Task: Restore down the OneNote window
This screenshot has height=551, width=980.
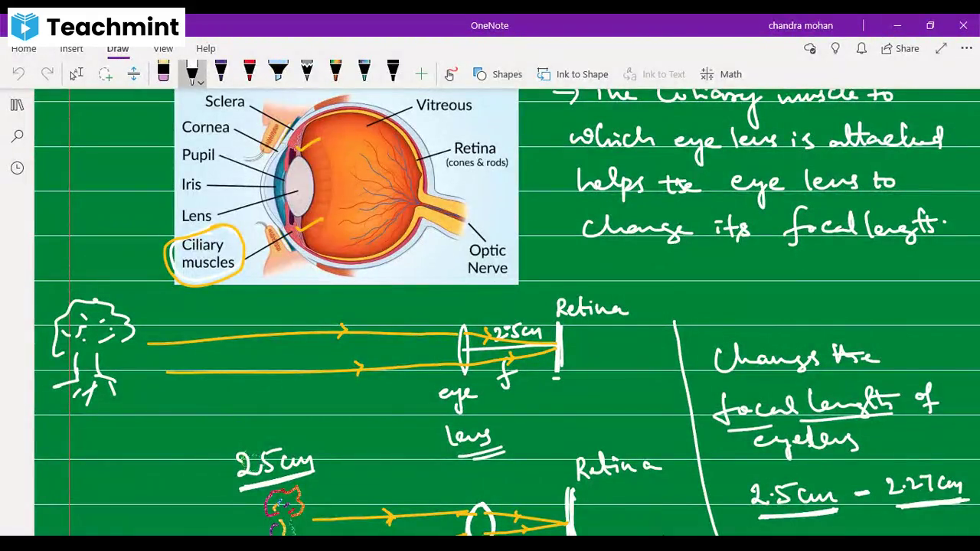Action: pos(930,25)
